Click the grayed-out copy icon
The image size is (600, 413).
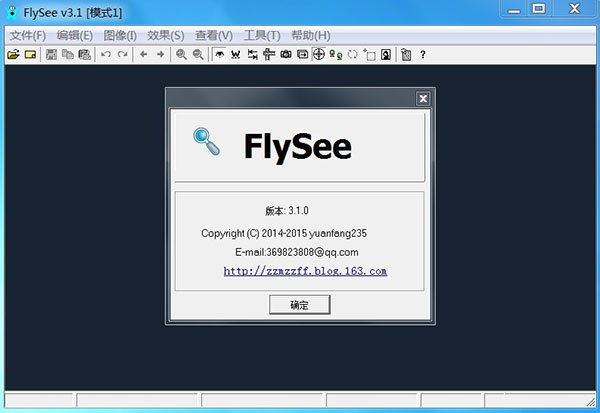click(68, 55)
